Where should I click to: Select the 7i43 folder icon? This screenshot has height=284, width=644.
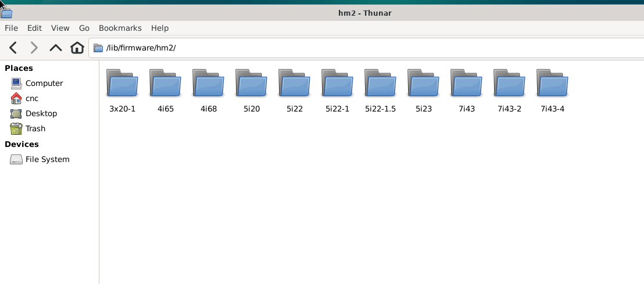[467, 82]
